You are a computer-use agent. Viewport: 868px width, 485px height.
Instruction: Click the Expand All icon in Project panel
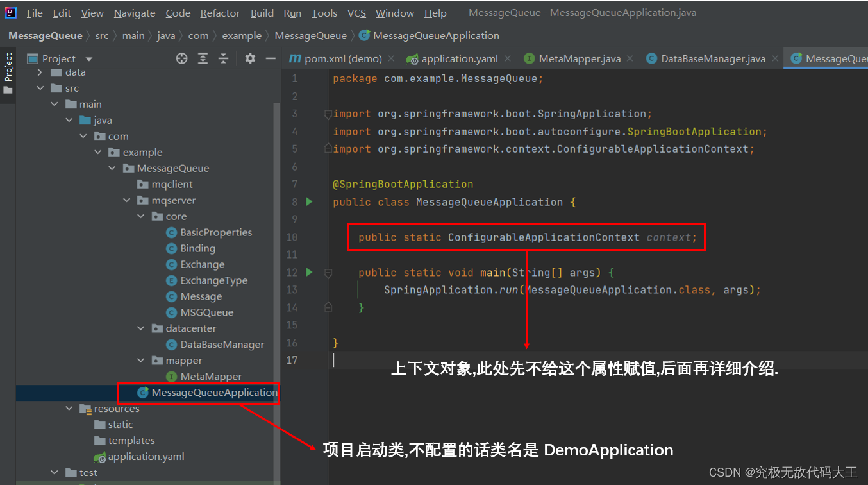point(203,58)
